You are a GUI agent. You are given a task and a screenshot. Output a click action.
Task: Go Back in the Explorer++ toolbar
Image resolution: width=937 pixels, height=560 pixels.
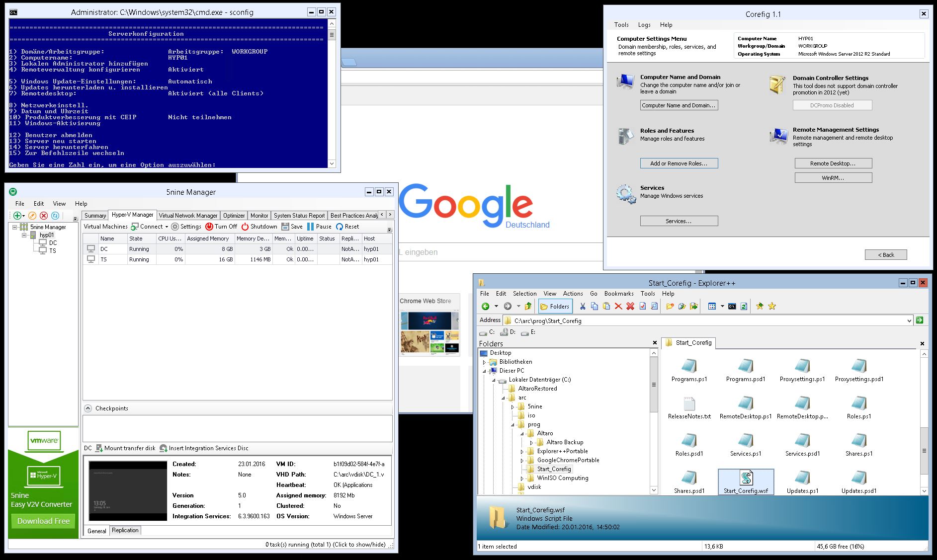pyautogui.click(x=485, y=306)
